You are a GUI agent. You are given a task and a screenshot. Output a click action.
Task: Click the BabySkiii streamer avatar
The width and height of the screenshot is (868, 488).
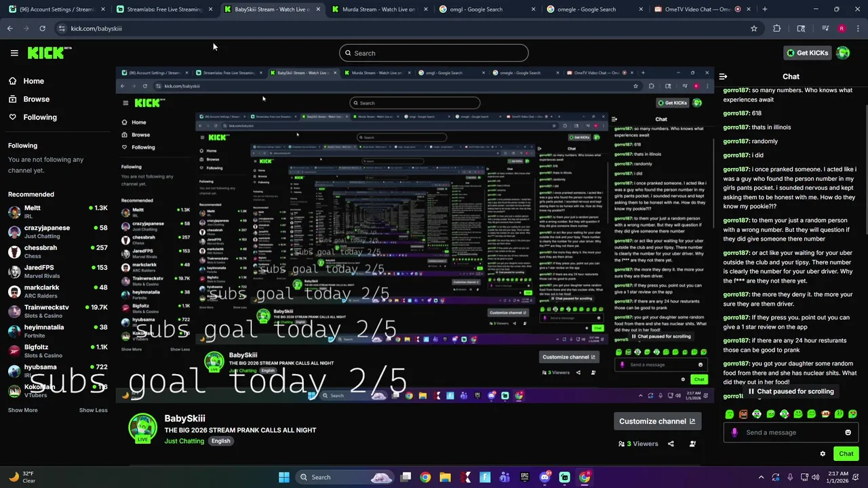point(143,428)
